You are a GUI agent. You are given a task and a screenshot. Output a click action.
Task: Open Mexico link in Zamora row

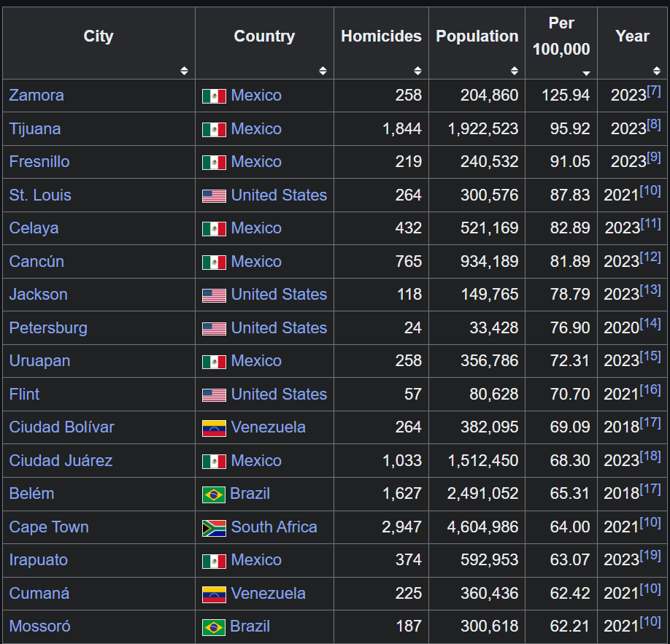256,96
